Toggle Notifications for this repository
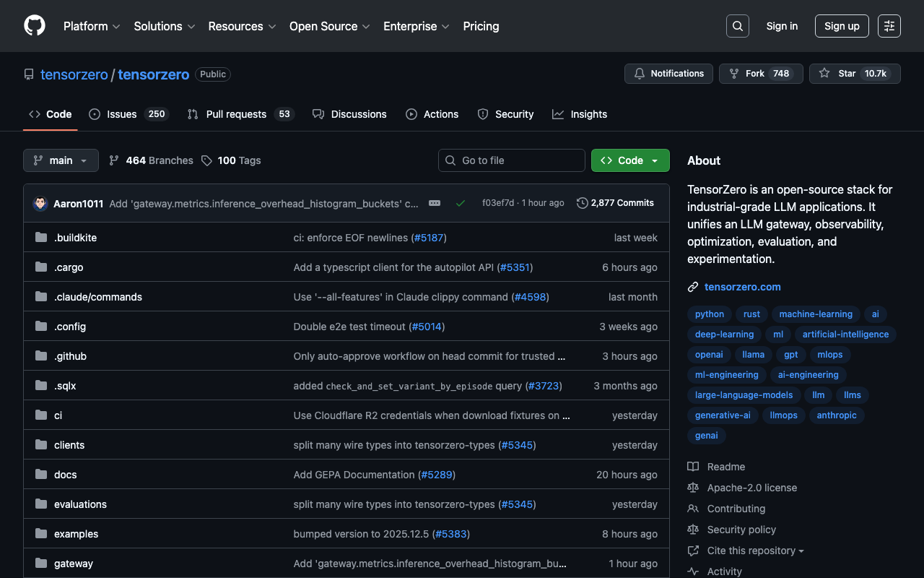Viewport: 924px width, 578px height. (x=668, y=74)
